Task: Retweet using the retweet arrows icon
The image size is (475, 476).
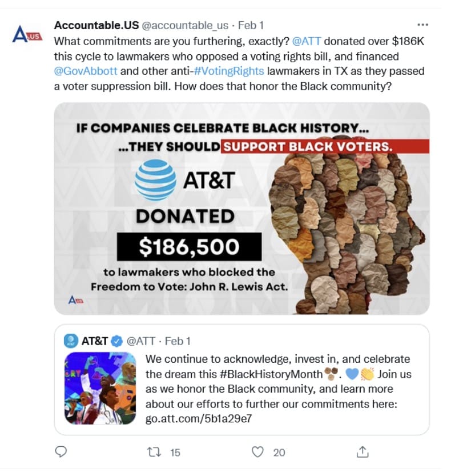Action: tap(154, 452)
